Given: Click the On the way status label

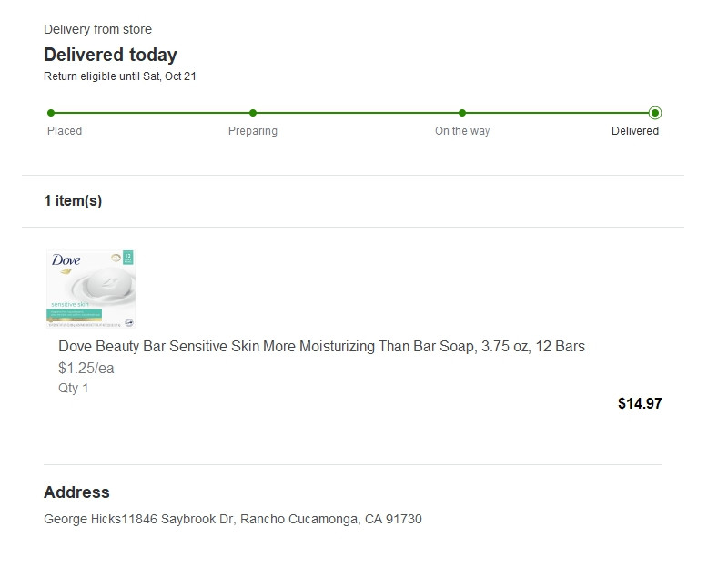Looking at the screenshot, I should [462, 131].
